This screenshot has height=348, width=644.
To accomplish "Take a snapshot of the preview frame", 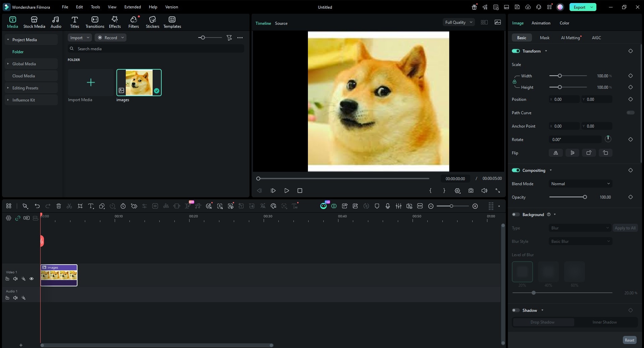I will [471, 191].
